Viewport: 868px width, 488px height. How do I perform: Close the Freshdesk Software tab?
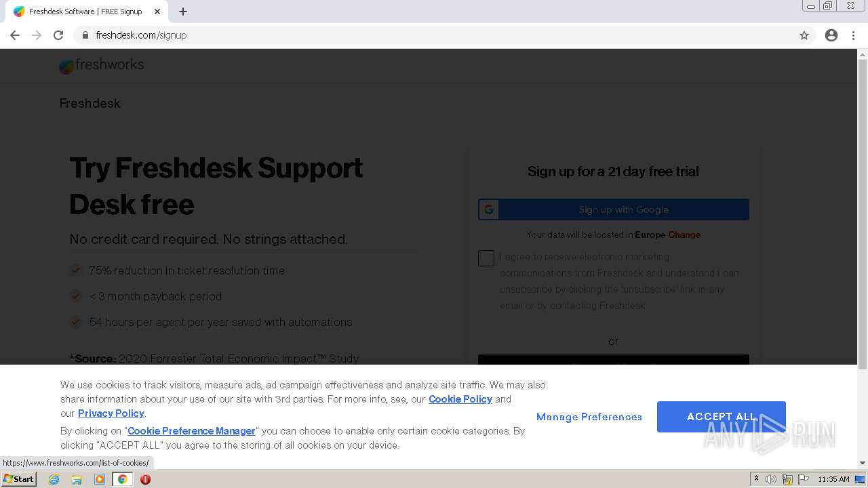point(157,12)
